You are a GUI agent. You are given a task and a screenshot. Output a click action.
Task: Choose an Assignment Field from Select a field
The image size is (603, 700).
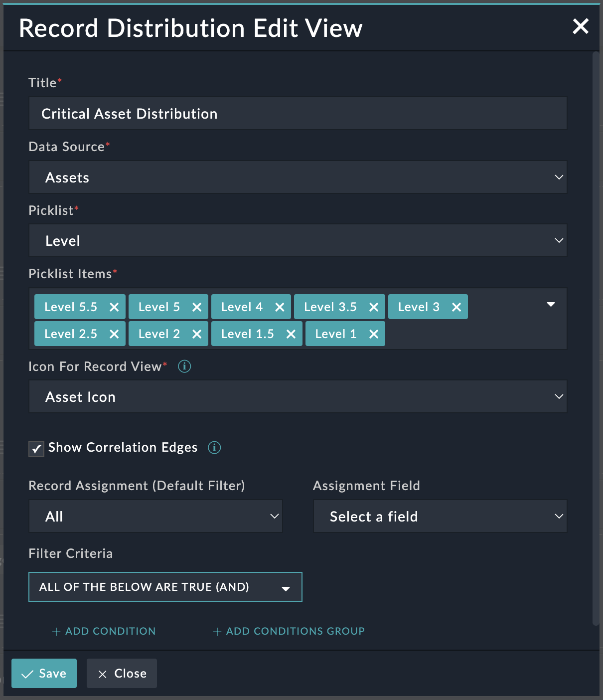[x=440, y=517]
